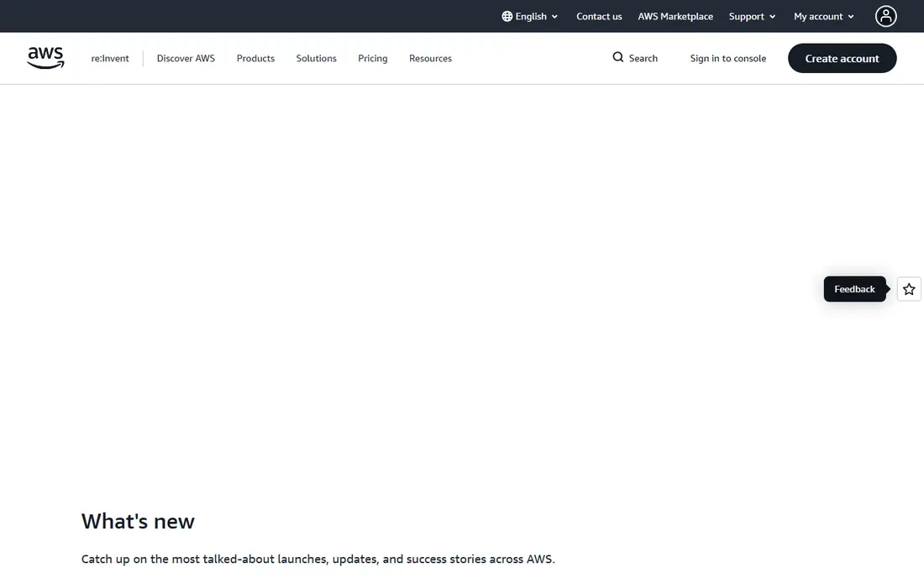
Task: Click the globe language icon
Action: (507, 17)
